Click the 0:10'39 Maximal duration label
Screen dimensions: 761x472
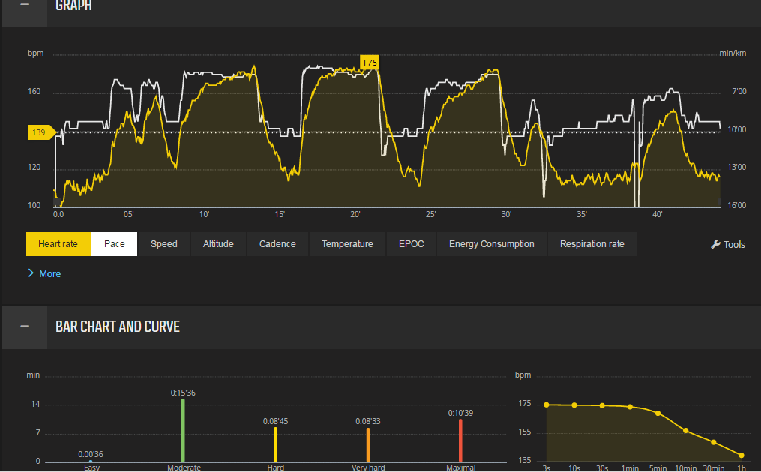click(x=460, y=413)
